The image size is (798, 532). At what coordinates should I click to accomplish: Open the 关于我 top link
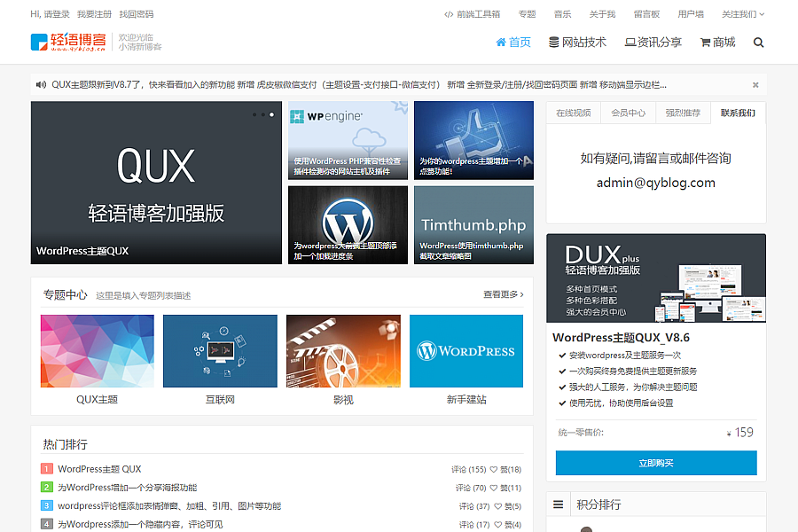click(603, 14)
